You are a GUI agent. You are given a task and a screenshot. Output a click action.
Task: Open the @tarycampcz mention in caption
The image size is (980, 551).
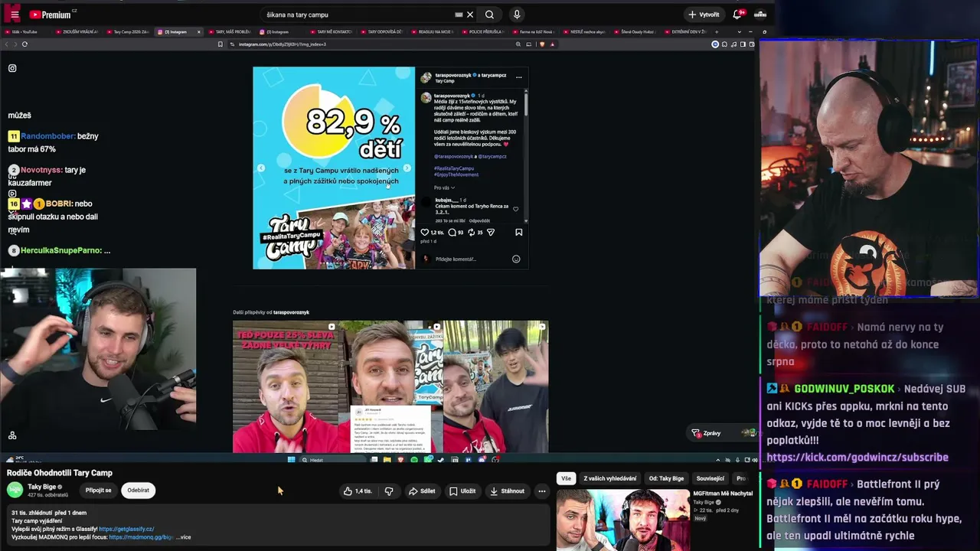492,156
